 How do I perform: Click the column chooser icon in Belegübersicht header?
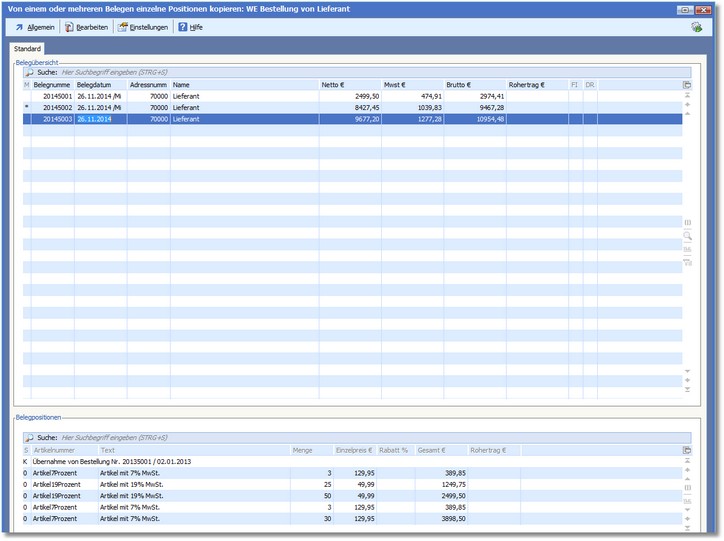coord(687,86)
